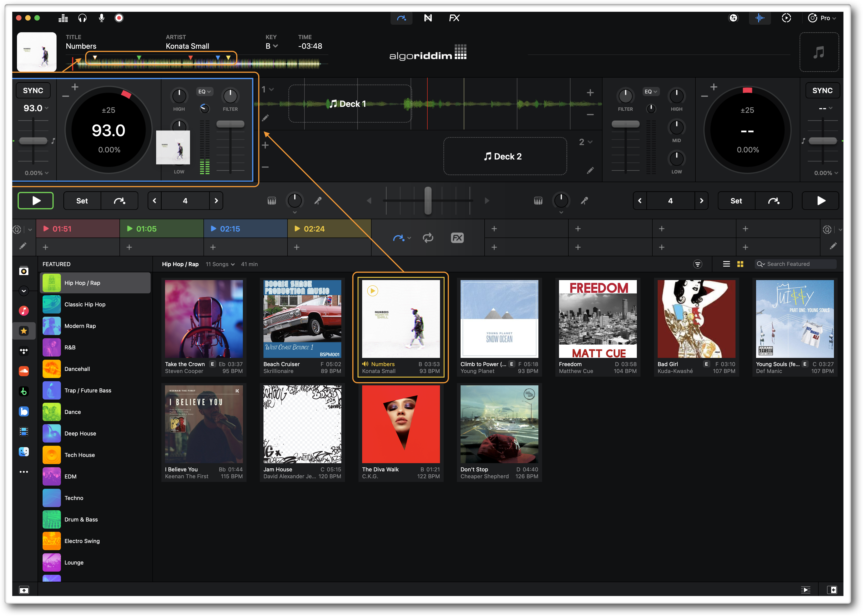This screenshot has height=616, width=863.
Task: Switch library to list view
Action: point(726,264)
